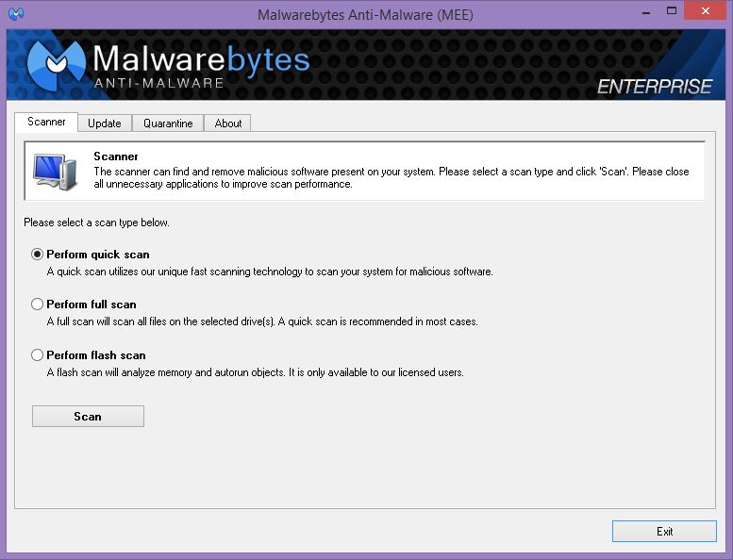Image resolution: width=733 pixels, height=560 pixels.
Task: Click the computer monitor Scanner icon
Action: pos(54,171)
